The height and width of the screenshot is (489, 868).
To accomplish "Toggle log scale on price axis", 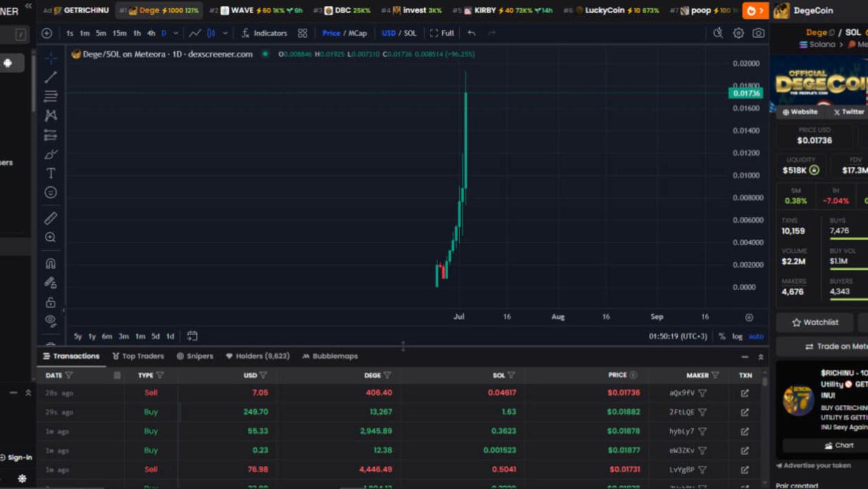I will [x=737, y=336].
